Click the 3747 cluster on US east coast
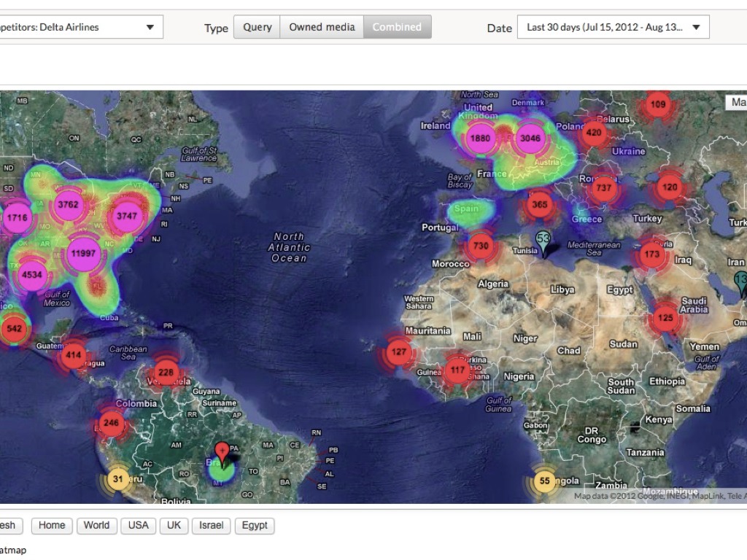Screen dimensions: 747x560 click(x=126, y=216)
